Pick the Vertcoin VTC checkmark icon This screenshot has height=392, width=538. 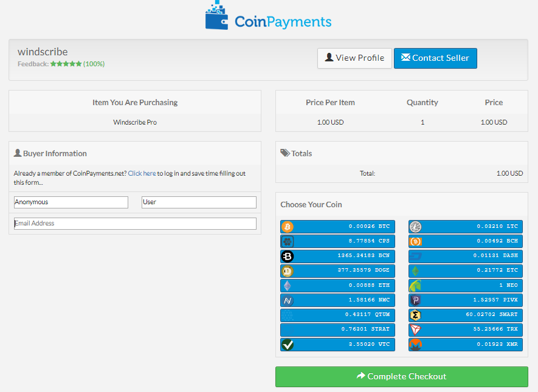(x=288, y=345)
